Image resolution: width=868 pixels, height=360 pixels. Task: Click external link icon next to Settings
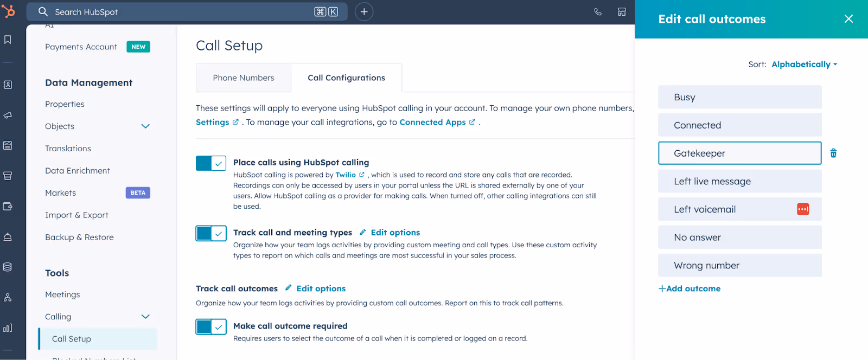point(235,122)
